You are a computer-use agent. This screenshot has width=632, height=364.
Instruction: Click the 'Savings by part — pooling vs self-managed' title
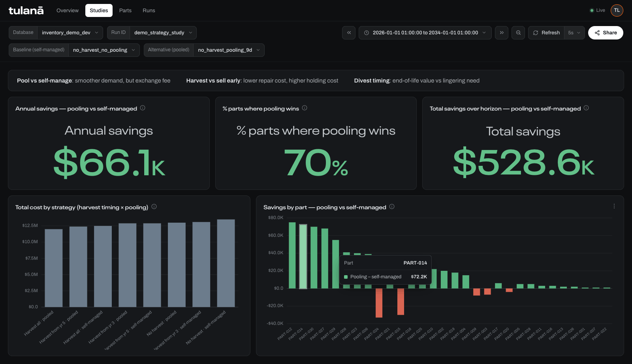point(325,207)
